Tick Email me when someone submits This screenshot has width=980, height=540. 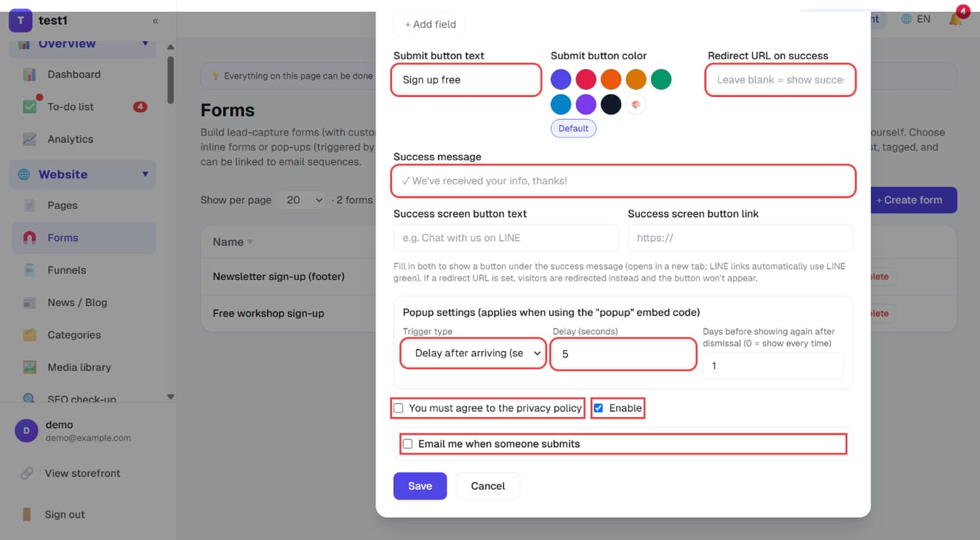pyautogui.click(x=408, y=444)
